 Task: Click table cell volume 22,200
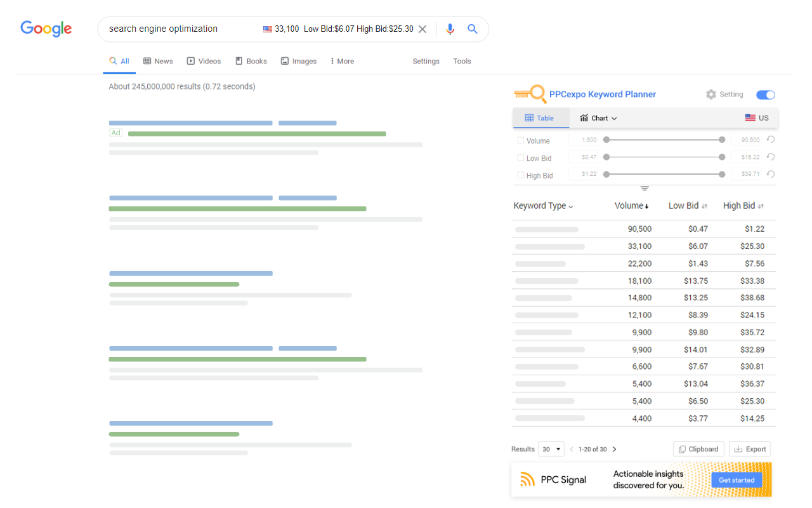click(639, 264)
